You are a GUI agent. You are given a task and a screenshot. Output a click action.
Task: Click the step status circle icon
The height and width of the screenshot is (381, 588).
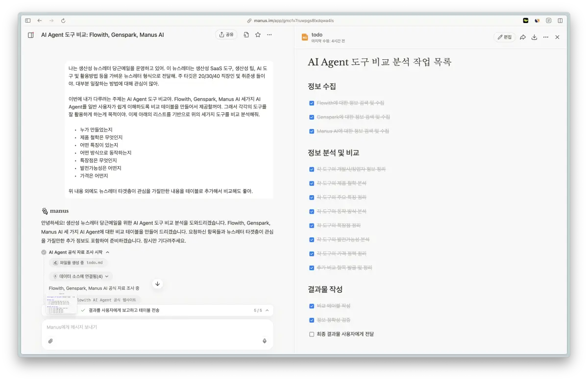[44, 252]
